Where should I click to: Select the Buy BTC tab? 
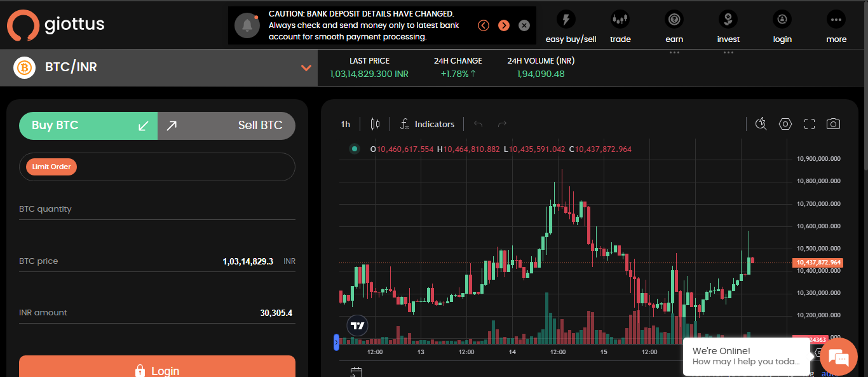click(88, 126)
